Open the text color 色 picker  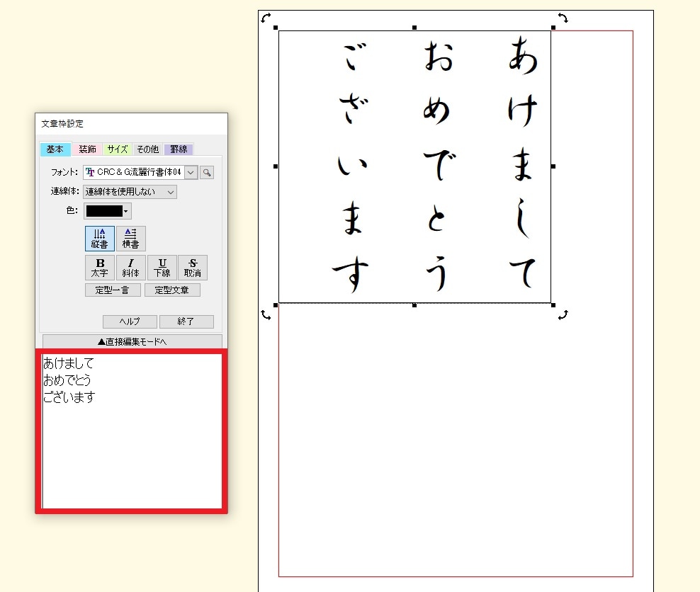108,211
